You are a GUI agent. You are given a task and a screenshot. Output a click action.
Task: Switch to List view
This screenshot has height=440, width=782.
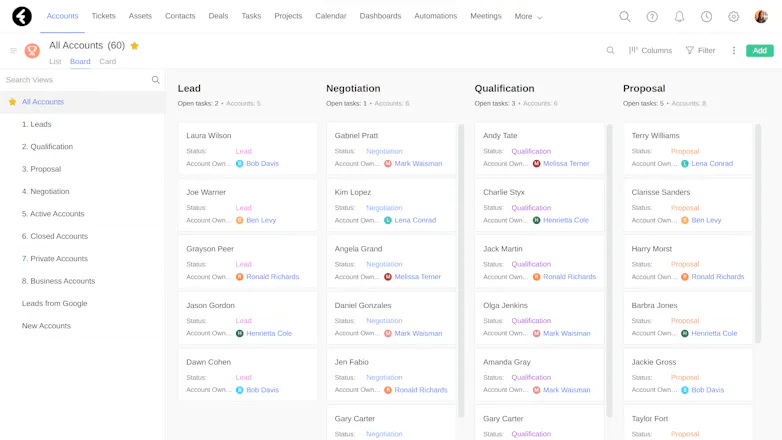click(55, 61)
